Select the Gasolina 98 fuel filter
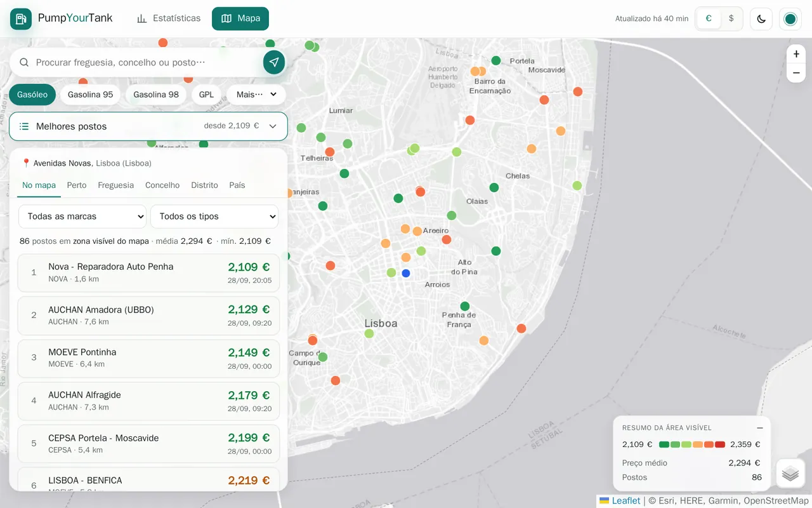 coord(156,95)
